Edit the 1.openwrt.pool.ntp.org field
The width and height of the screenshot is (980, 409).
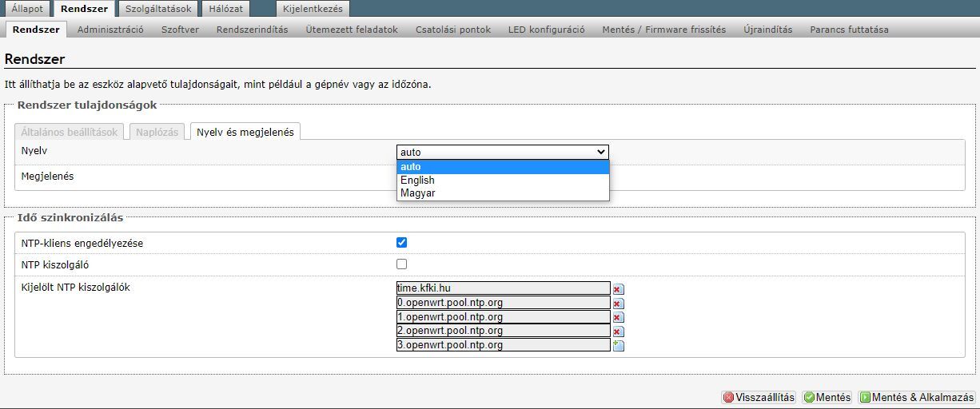click(x=503, y=317)
